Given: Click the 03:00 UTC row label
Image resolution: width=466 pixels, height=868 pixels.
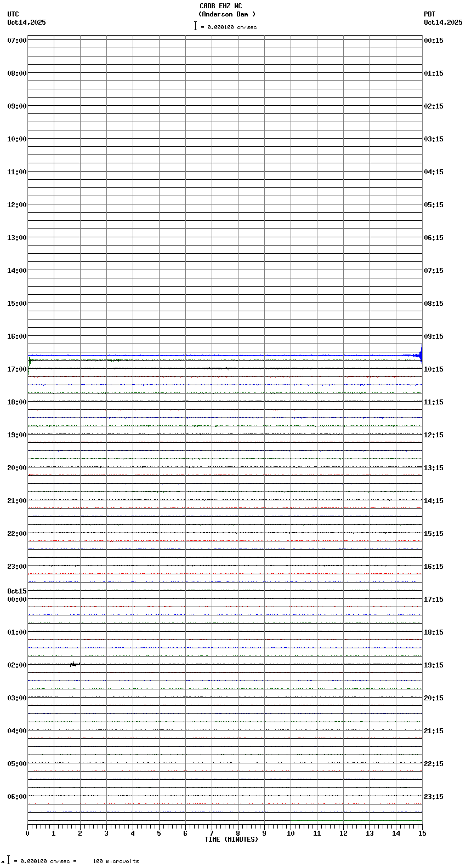Looking at the screenshot, I should pyautogui.click(x=17, y=698).
